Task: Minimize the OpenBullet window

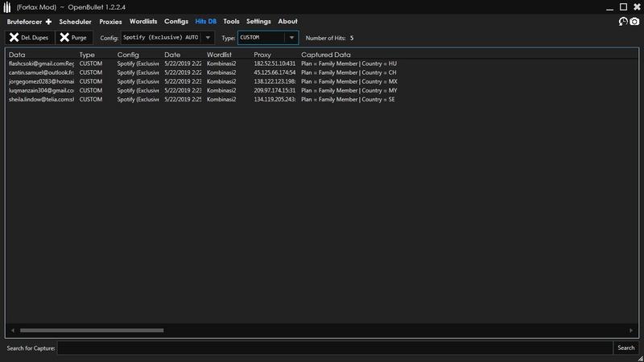Action: pos(610,8)
